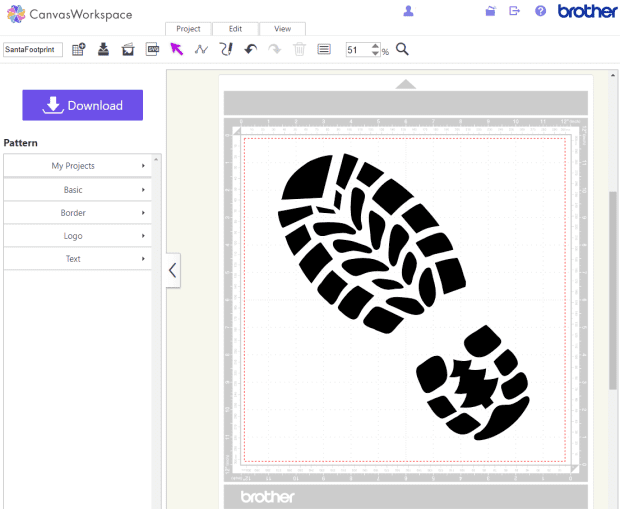Increase zoom with the up stepper arrow
620x509 pixels.
click(x=375, y=46)
